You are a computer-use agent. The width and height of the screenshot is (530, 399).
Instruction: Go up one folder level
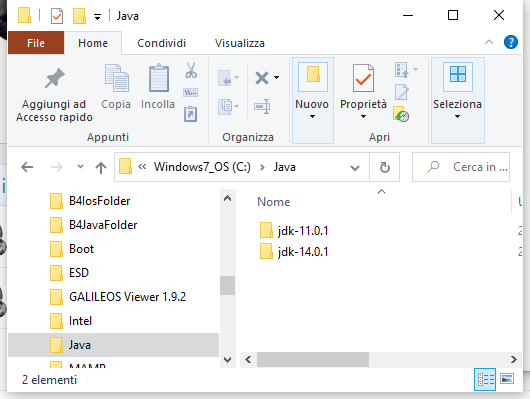pos(101,167)
